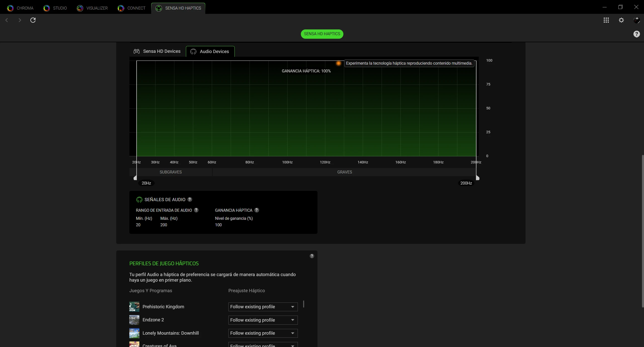Open the Studio tab

(55, 8)
